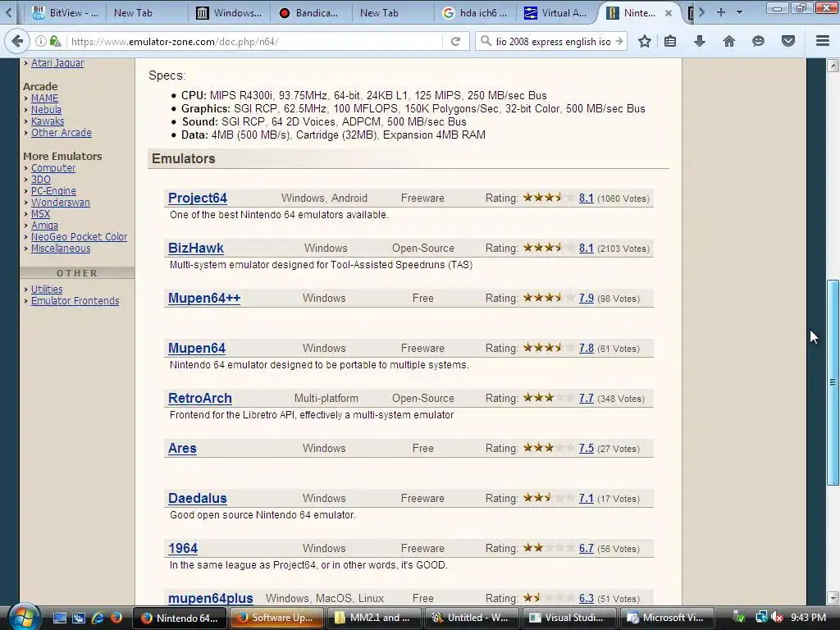
Task: Open the Project64 emulator link
Action: click(x=198, y=198)
